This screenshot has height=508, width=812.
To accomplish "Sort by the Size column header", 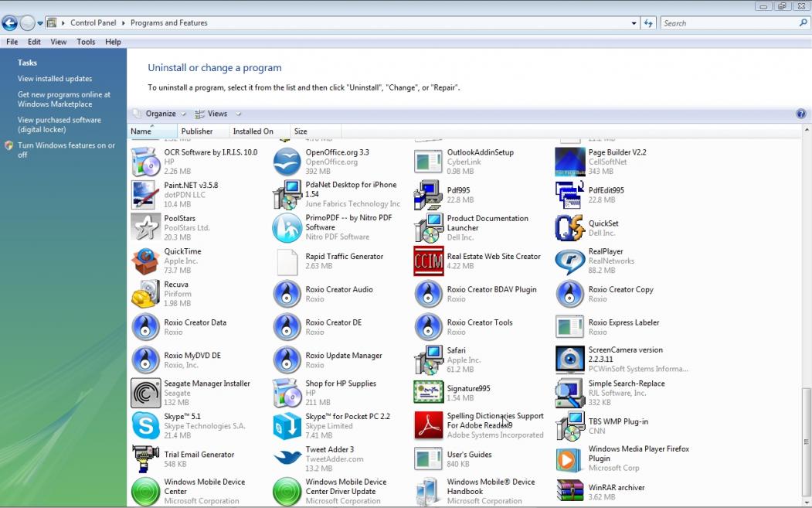I will click(315, 131).
